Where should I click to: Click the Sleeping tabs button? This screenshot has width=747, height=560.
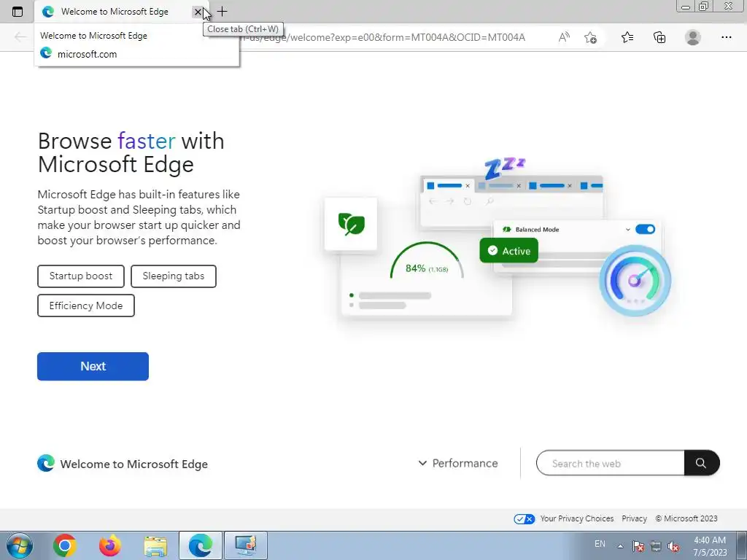click(174, 276)
